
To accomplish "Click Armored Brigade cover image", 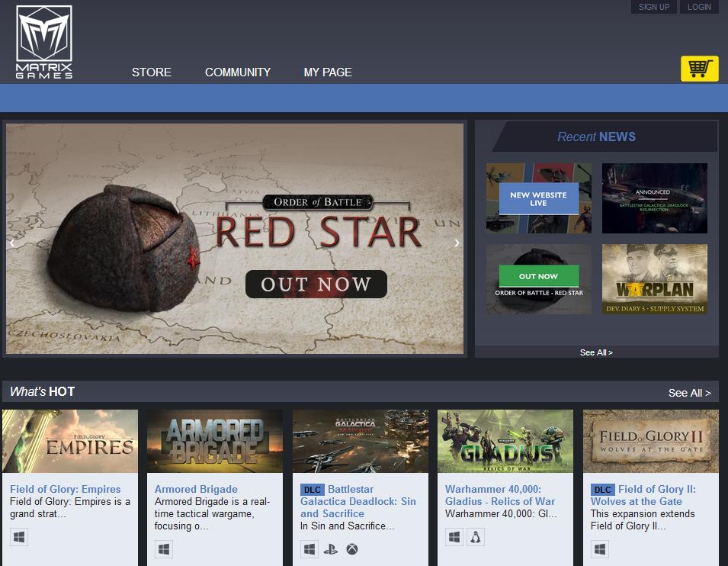I will pyautogui.click(x=215, y=441).
